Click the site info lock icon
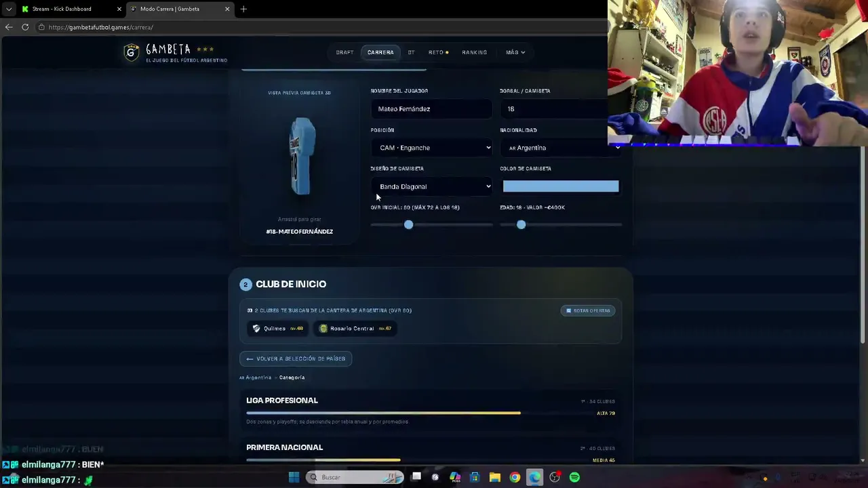 [41, 27]
